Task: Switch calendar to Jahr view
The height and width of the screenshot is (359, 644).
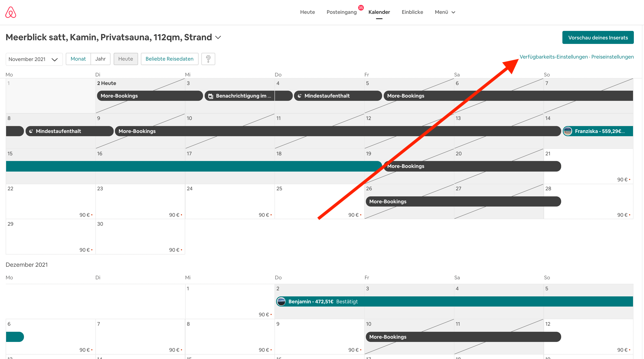Action: 100,59
